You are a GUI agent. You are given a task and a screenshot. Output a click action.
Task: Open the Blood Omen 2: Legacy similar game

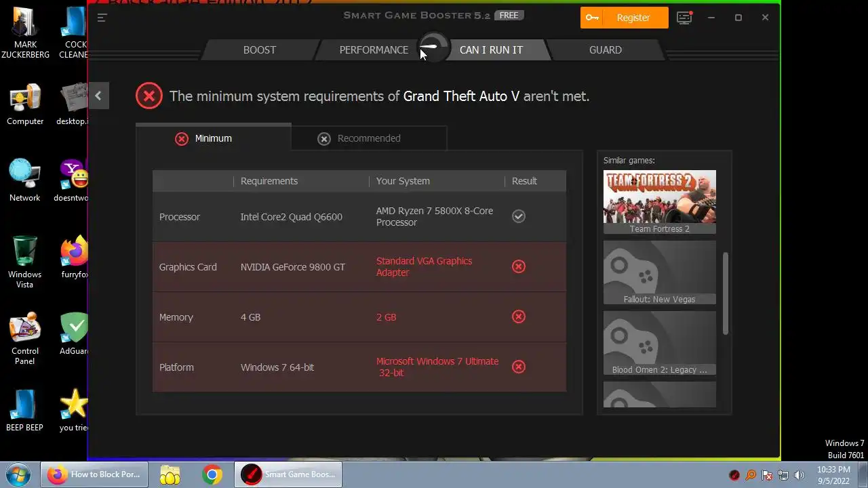pos(660,343)
